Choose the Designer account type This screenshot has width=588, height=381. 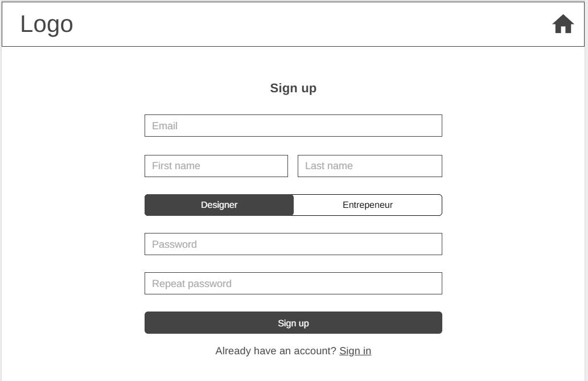219,205
